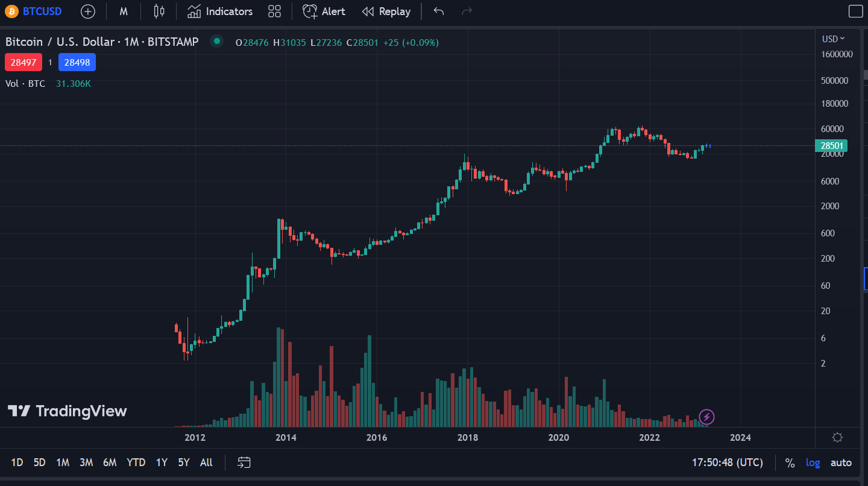The height and width of the screenshot is (486, 868).
Task: Toggle percent scale mode
Action: click(x=790, y=462)
